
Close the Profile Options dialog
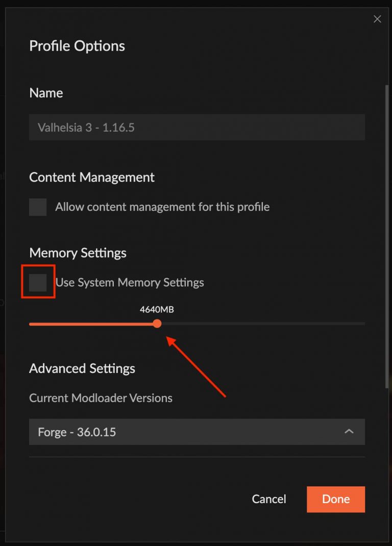pyautogui.click(x=377, y=19)
